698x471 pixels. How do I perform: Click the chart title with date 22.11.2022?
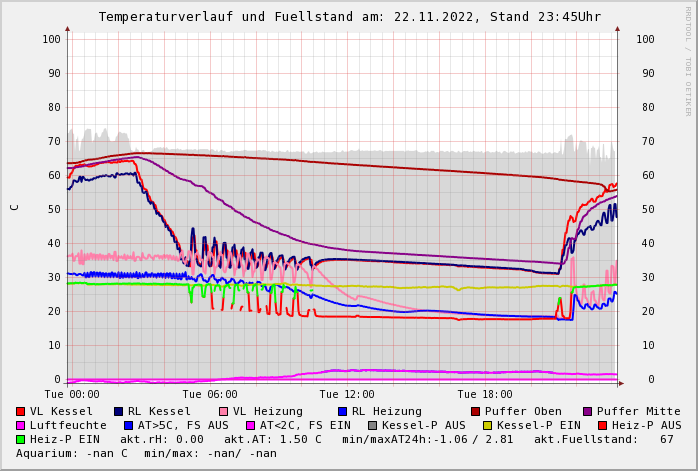(349, 17)
